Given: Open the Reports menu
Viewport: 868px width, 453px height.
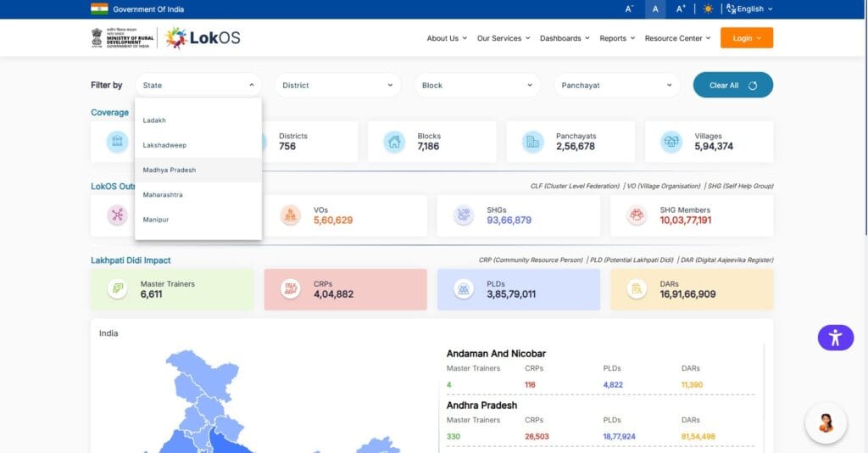Looking at the screenshot, I should [617, 38].
